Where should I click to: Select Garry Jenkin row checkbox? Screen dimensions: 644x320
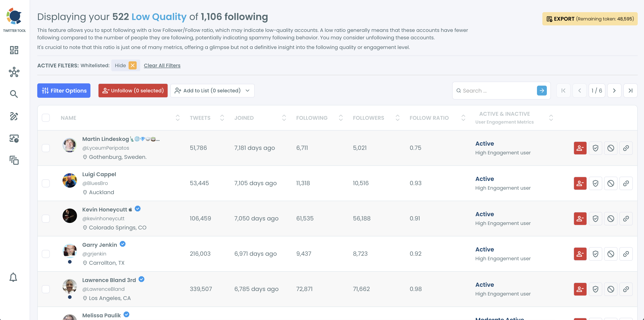(46, 254)
